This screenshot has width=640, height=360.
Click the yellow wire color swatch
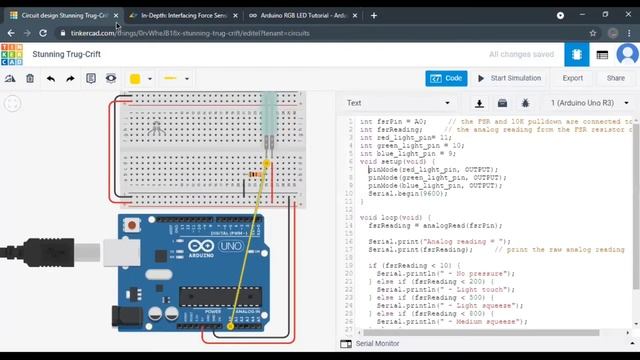point(135,79)
